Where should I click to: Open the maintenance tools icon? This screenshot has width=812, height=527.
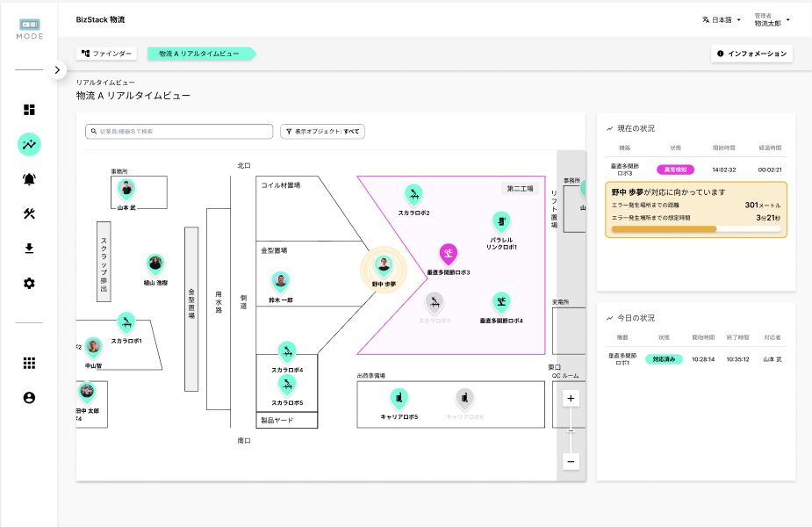[29, 213]
